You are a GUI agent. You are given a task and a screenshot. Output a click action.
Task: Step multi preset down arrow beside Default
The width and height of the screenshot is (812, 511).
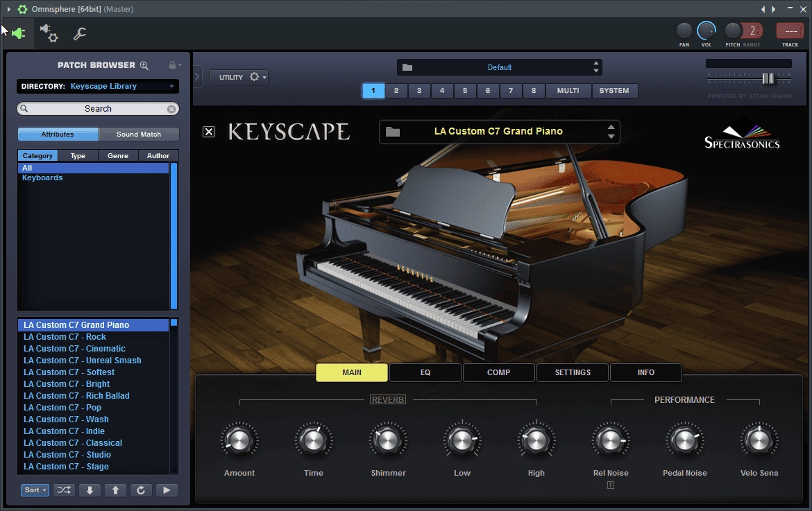pos(596,71)
